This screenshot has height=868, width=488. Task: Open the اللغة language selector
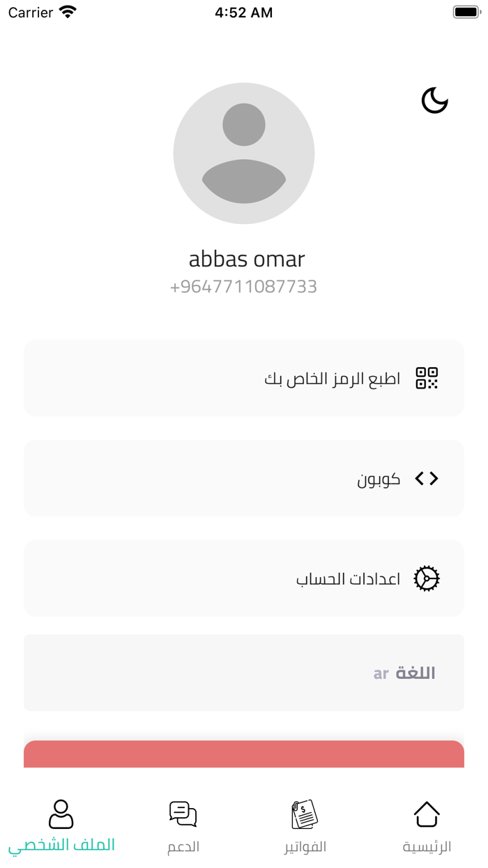[x=244, y=673]
